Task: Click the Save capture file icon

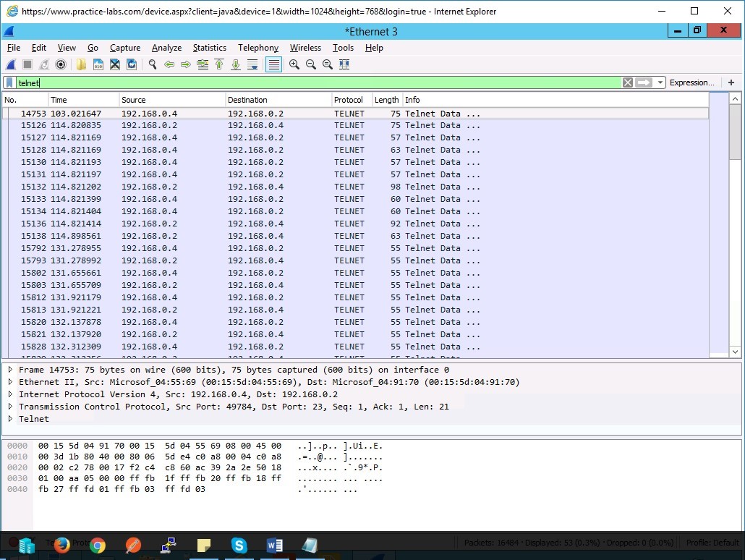Action: click(x=98, y=64)
